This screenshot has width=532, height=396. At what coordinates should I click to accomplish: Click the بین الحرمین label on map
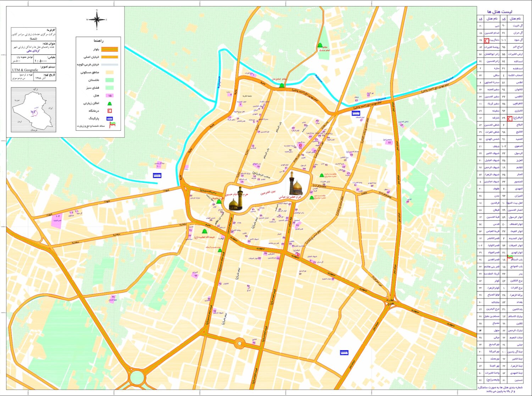point(268,192)
